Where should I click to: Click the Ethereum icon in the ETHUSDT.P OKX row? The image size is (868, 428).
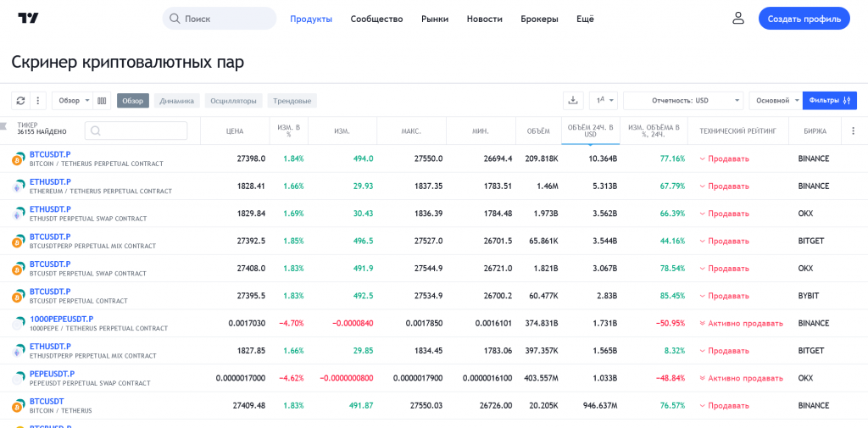(x=19, y=214)
